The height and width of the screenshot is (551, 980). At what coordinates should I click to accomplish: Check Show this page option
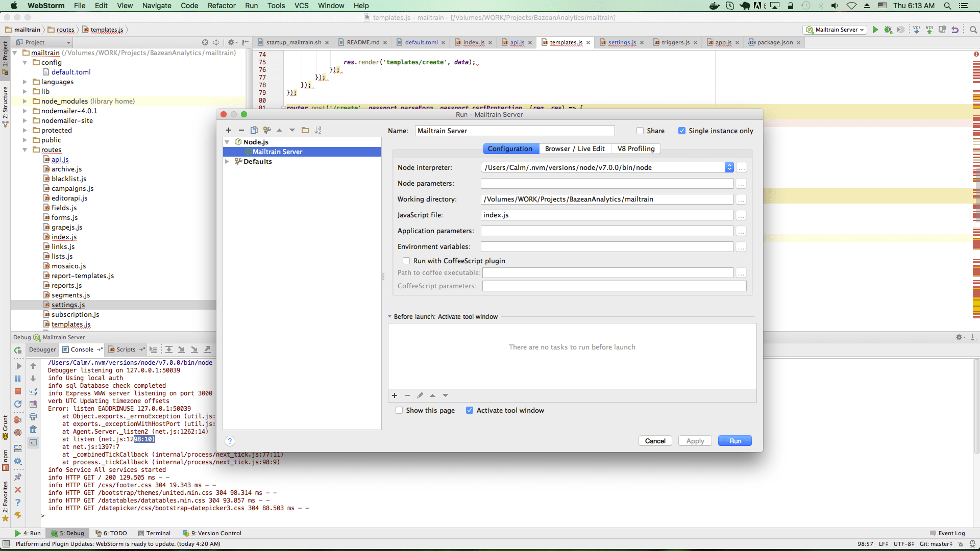[x=399, y=410]
